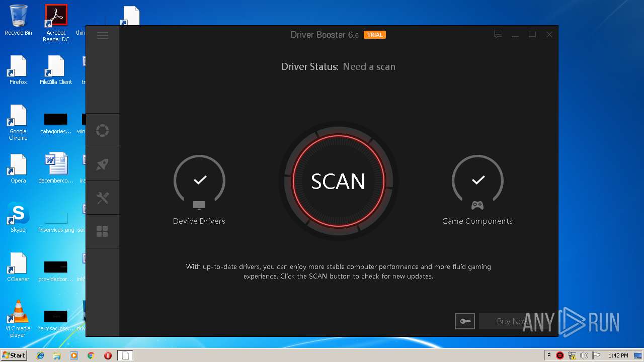
Task: Click the Action Center flag tray icon
Action: [x=596, y=355]
